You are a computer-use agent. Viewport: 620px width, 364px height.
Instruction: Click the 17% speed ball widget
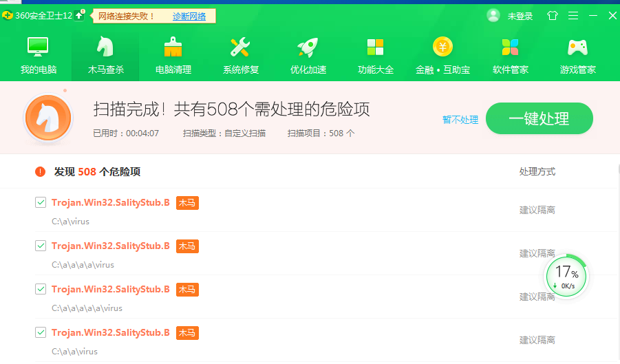coord(566,276)
